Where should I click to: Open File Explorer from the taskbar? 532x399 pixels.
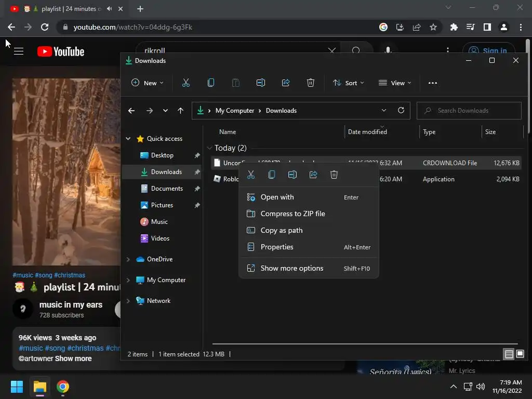[x=39, y=387]
